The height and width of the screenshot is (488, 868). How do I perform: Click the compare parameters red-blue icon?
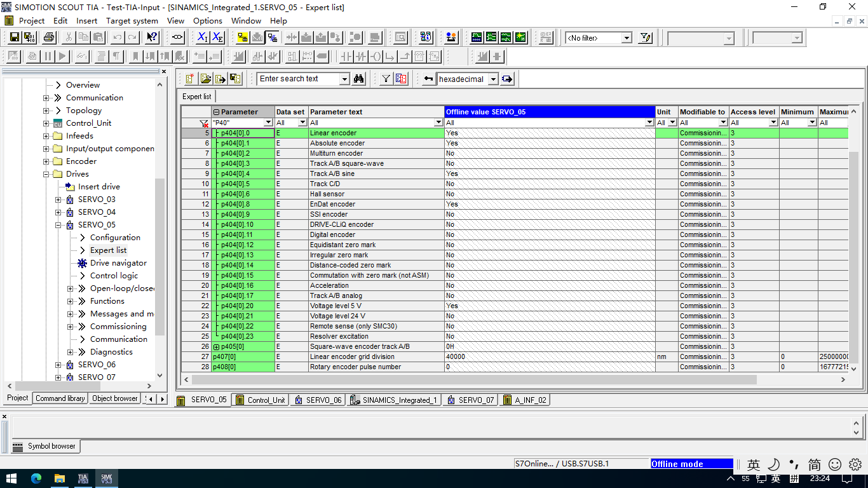tap(401, 79)
